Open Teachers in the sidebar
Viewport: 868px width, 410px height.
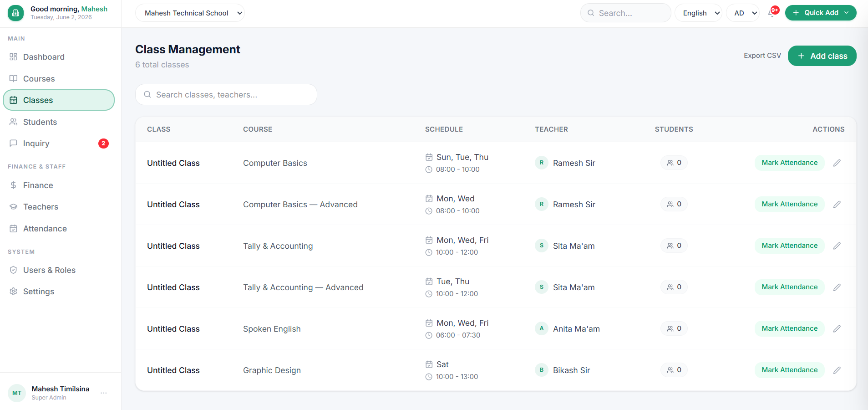[x=59, y=207]
